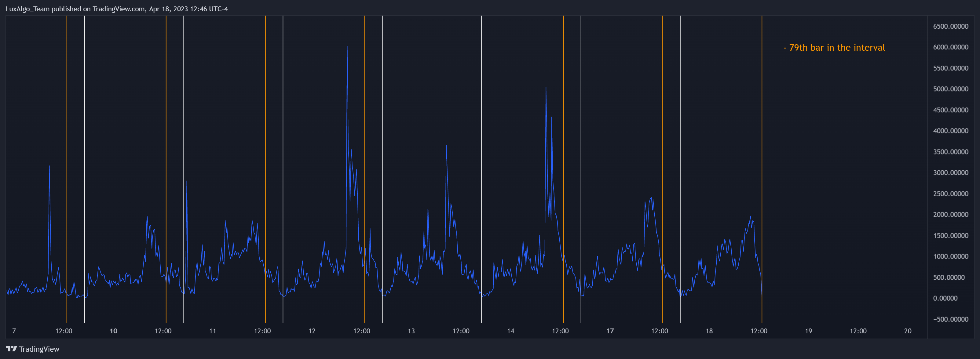Select the 5000.00000 price axis label
Viewport: 980px width, 359px height.
(950, 89)
